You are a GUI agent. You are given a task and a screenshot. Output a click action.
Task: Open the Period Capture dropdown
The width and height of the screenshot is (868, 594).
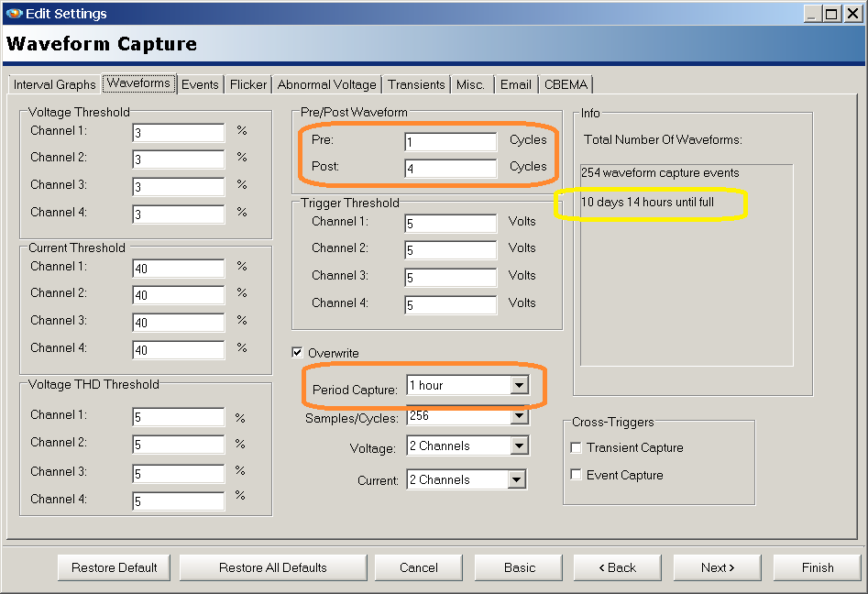(520, 385)
